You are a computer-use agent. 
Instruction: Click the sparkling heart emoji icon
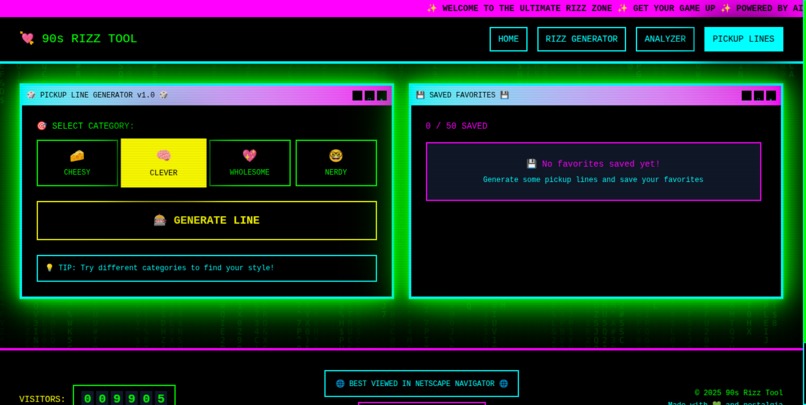250,156
